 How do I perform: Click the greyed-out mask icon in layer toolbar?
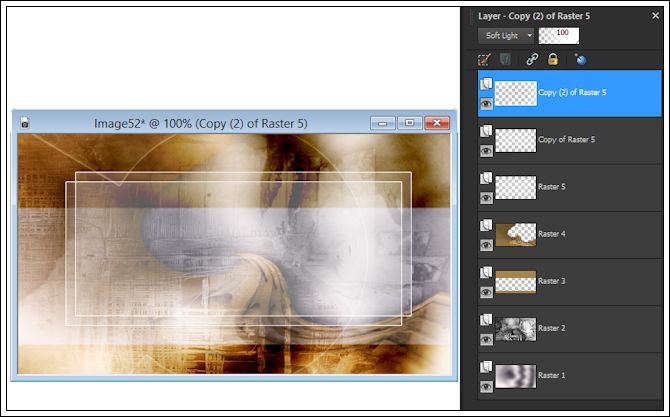pos(505,59)
